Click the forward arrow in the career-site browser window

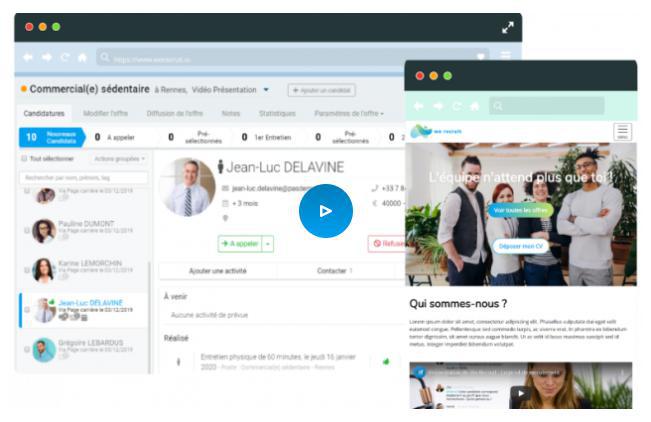point(438,106)
